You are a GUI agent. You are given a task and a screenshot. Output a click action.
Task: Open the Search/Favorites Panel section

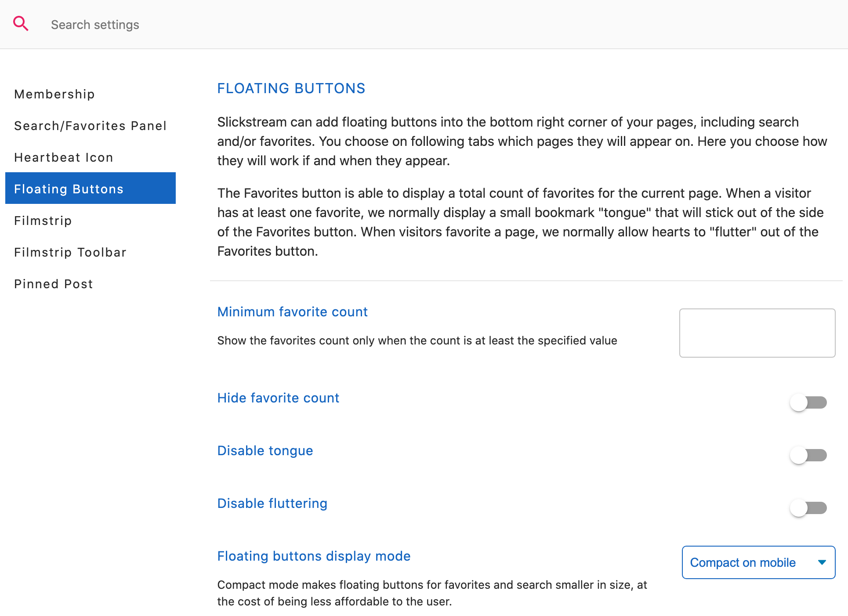click(x=91, y=126)
